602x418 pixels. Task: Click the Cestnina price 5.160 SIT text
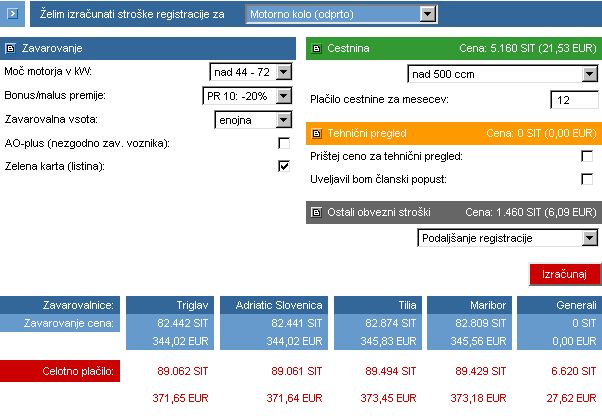point(528,48)
